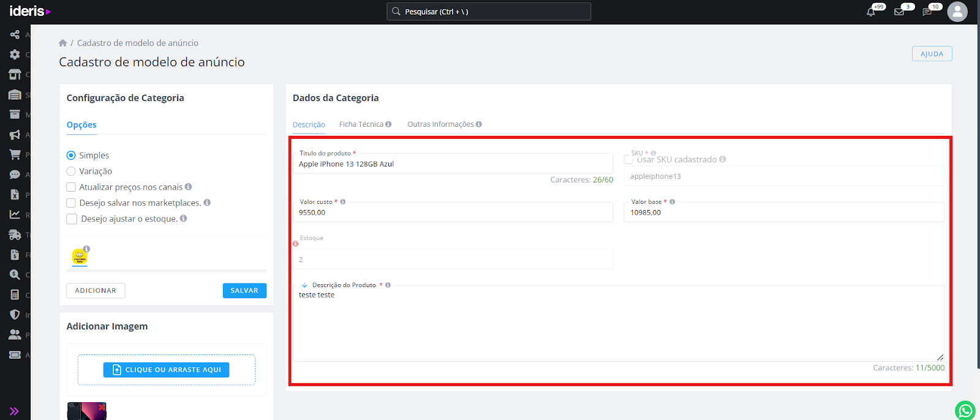
Task: Open the warehouse sidebar icon
Action: [15, 94]
